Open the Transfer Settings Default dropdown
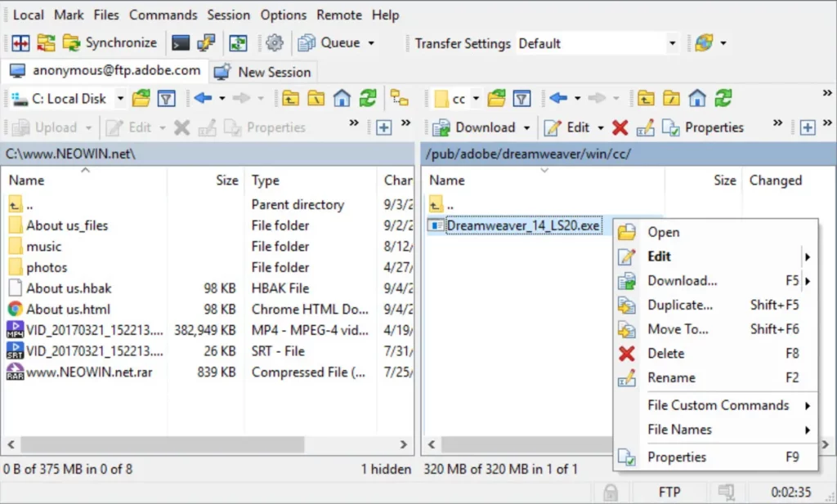This screenshot has height=504, width=837. [597, 43]
